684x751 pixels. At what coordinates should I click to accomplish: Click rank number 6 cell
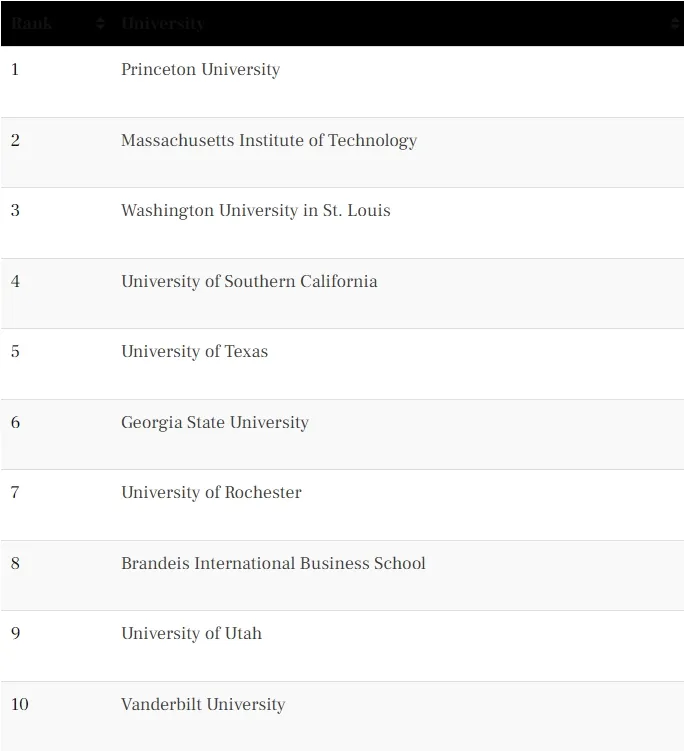point(15,422)
